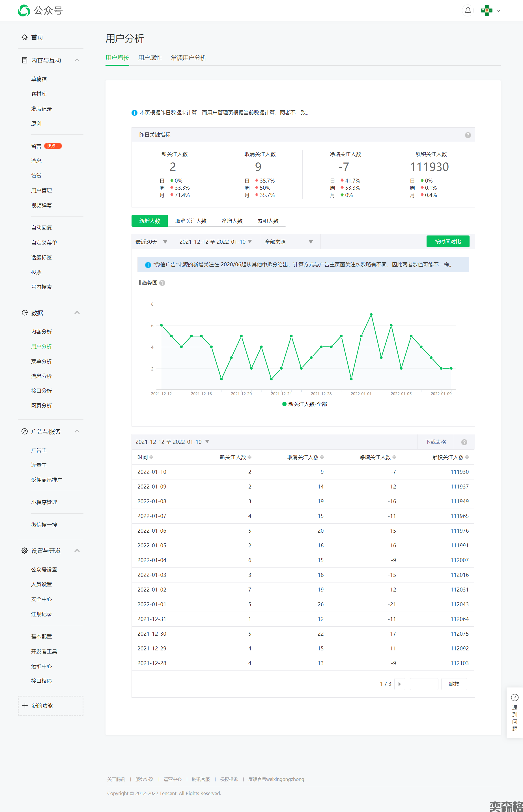The height and width of the screenshot is (812, 523).
Task: Click the notification bell icon
Action: (x=468, y=10)
